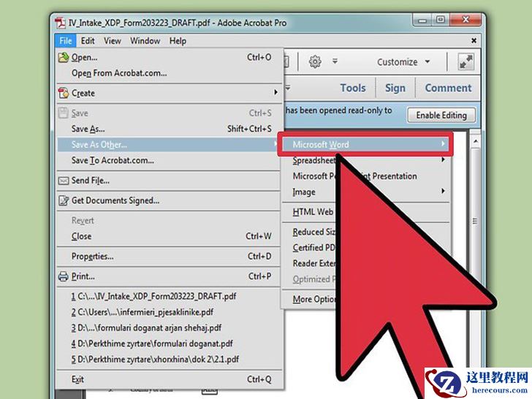Choose Save As... entry
The width and height of the screenshot is (532, 399).
click(170, 129)
